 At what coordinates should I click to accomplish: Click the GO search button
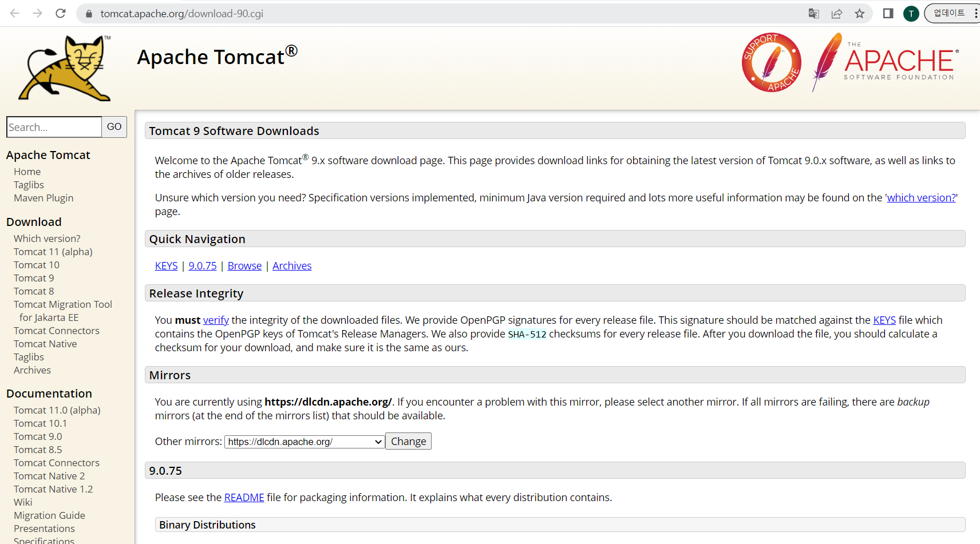click(x=114, y=126)
